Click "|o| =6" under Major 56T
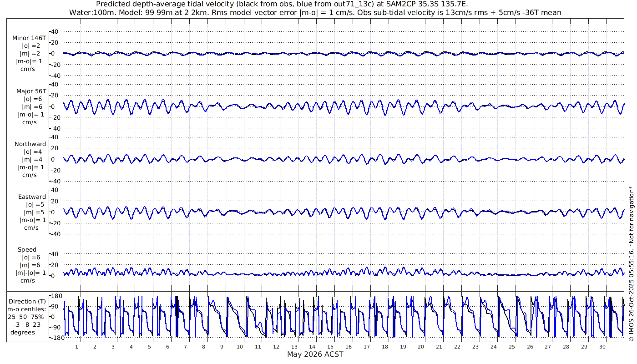 pos(33,99)
